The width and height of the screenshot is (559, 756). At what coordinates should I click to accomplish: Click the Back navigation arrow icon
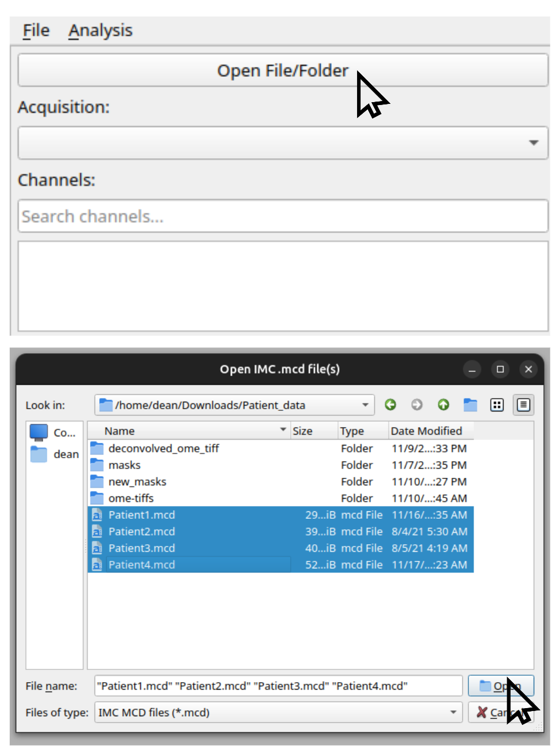391,405
